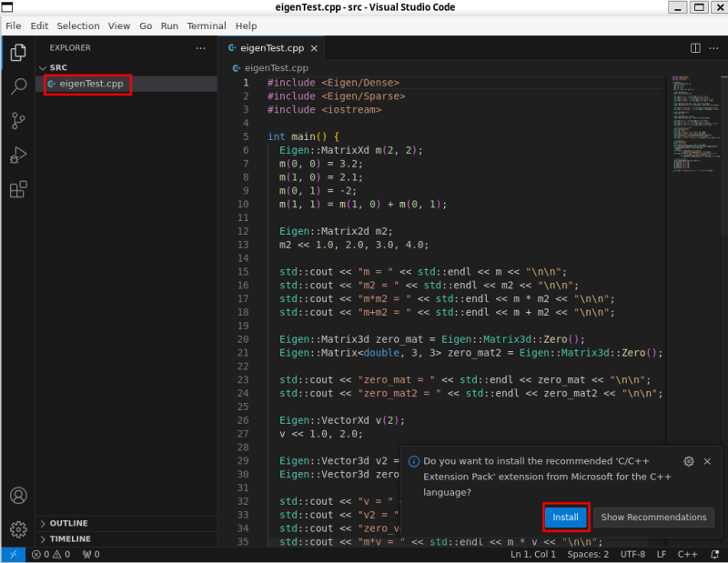Open the Run menu
Viewport: 728px width, 563px height.
pyautogui.click(x=169, y=26)
